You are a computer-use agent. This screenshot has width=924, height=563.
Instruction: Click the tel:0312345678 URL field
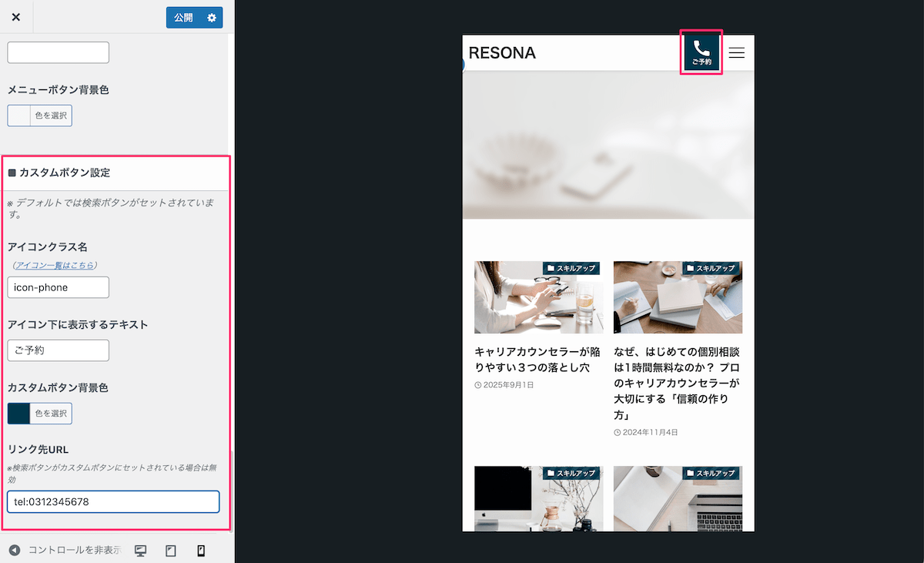tap(113, 501)
